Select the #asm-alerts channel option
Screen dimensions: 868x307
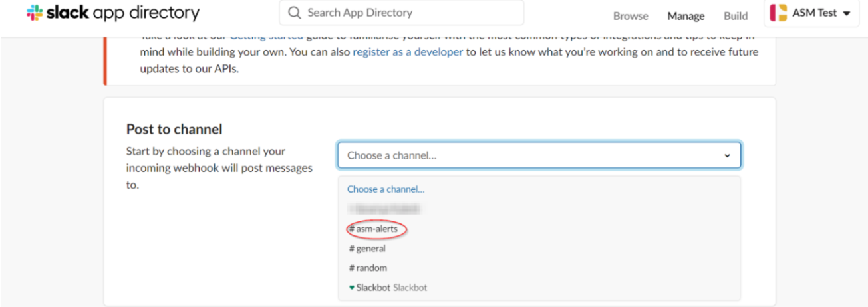539,229
